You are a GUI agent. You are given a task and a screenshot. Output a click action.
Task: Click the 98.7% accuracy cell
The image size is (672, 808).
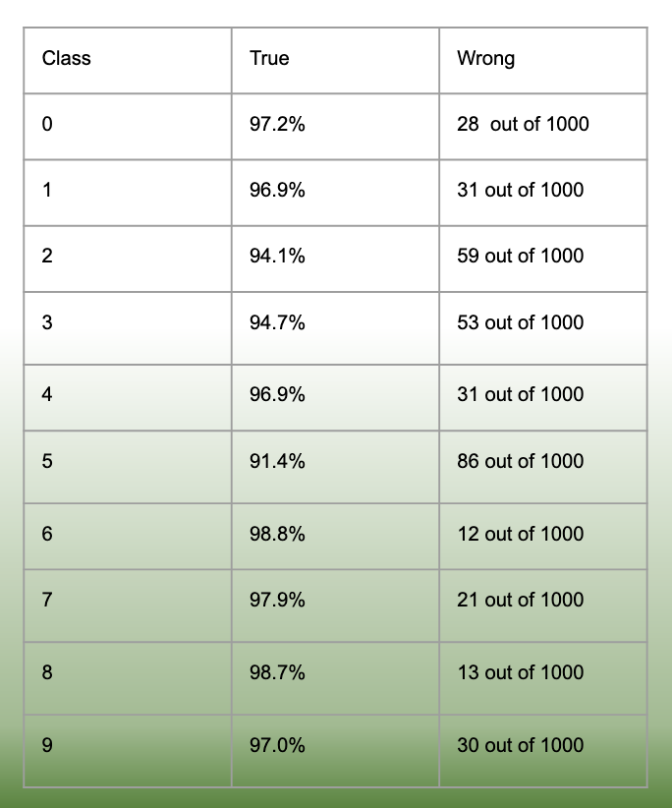277,672
